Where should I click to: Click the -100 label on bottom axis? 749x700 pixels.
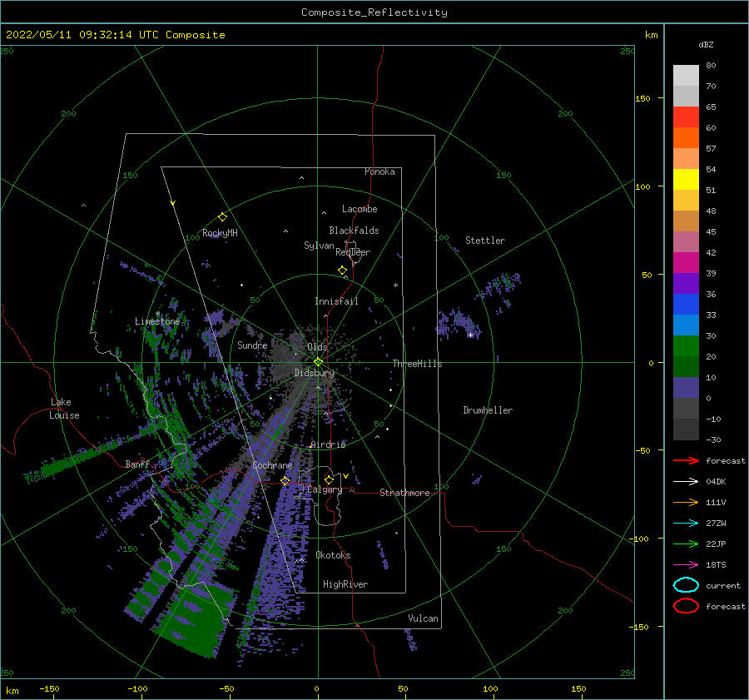137,688
